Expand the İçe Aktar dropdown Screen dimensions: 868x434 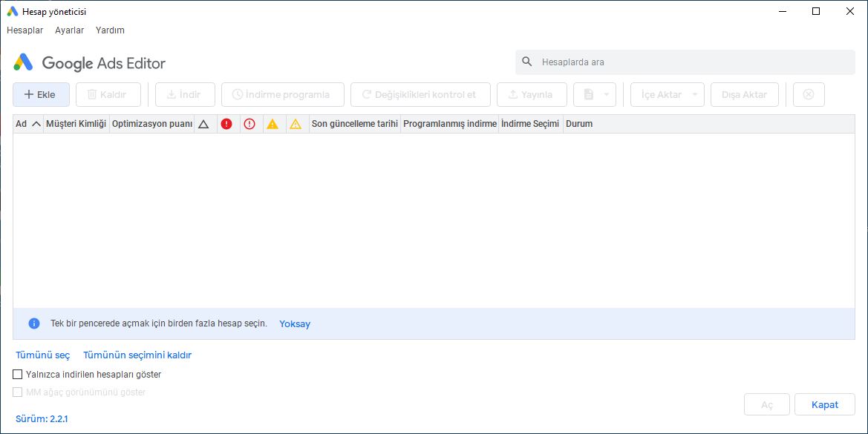tap(667, 94)
